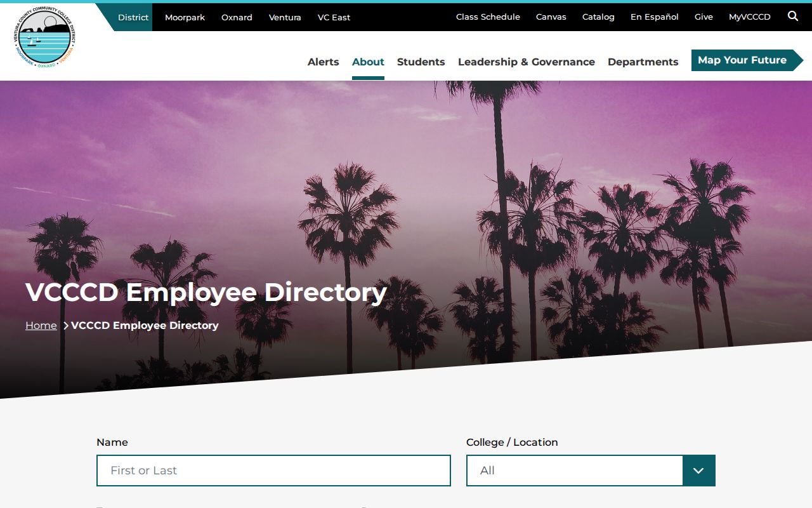This screenshot has width=812, height=508.
Task: Go to Moorpark college site
Action: pos(185,17)
